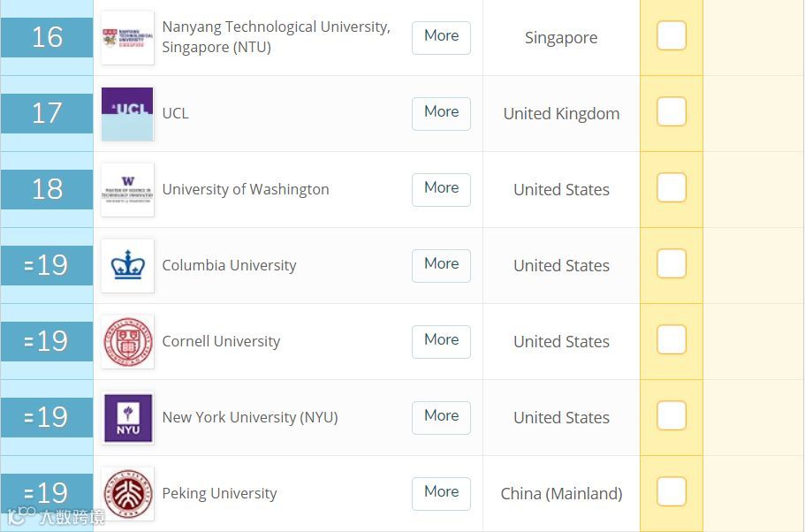The image size is (805, 532).
Task: Open More for Peking University
Action: point(441,494)
